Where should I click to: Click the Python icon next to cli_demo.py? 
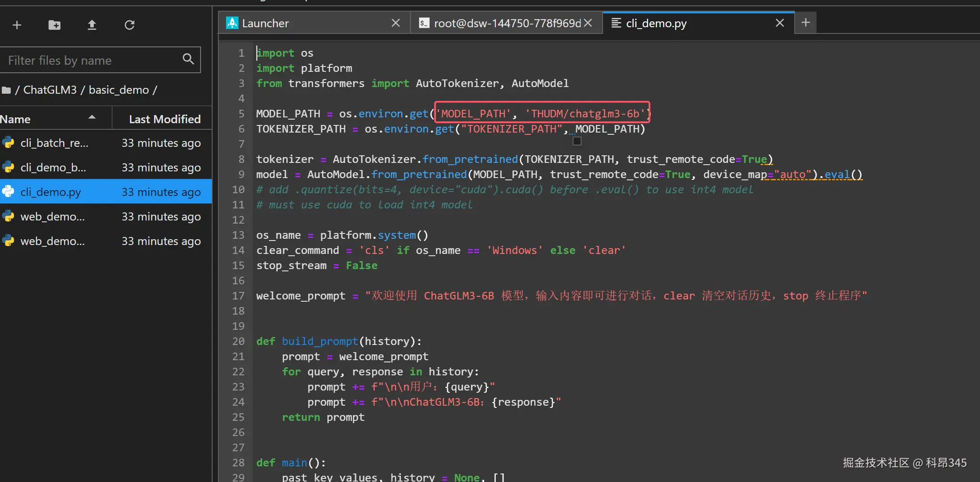click(8, 192)
